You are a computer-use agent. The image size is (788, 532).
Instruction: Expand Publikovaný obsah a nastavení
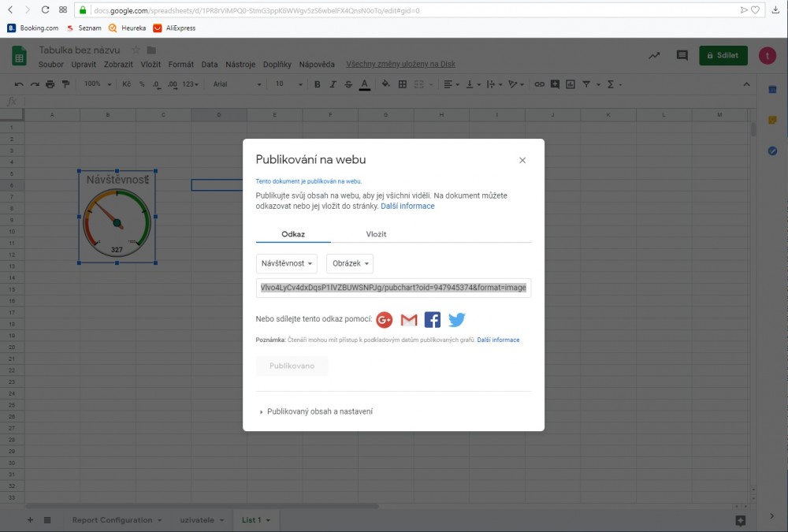315,411
